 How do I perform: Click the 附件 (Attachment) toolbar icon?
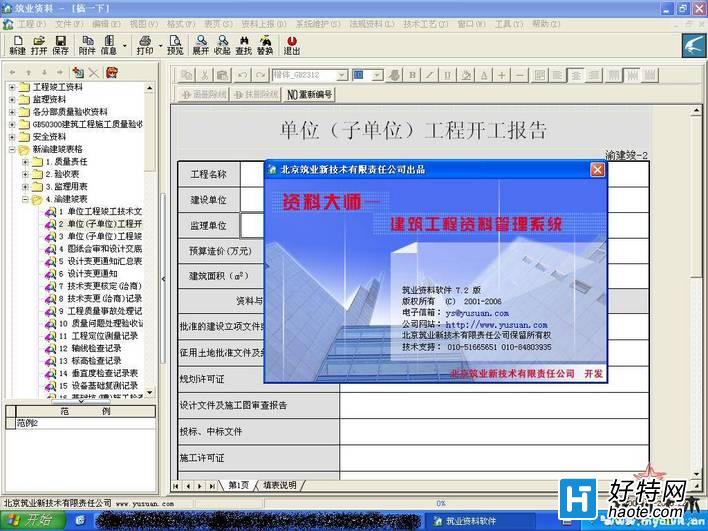(x=87, y=45)
